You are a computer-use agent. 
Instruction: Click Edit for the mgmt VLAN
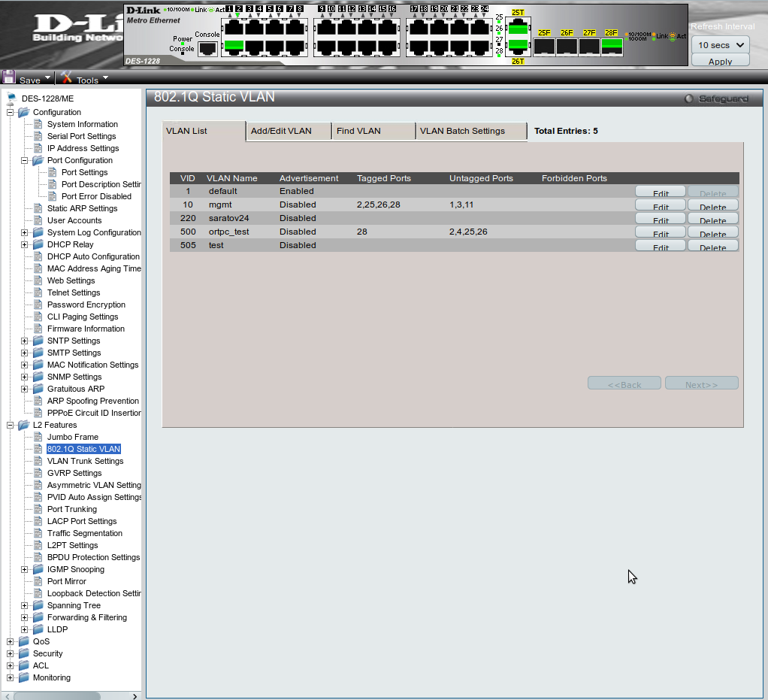coord(660,205)
